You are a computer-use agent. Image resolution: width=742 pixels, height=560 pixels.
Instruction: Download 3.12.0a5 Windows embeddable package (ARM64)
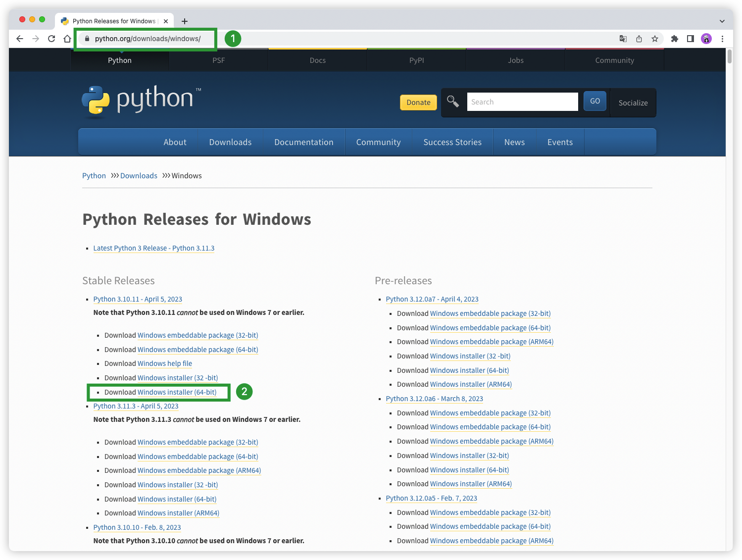click(492, 541)
